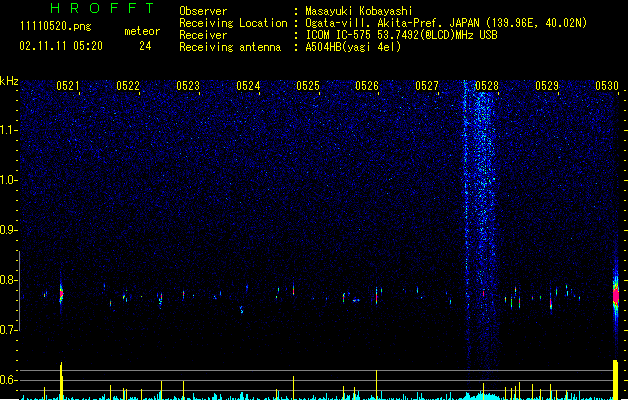Click the 0523 time marker
The image size is (629, 400).
[188, 86]
